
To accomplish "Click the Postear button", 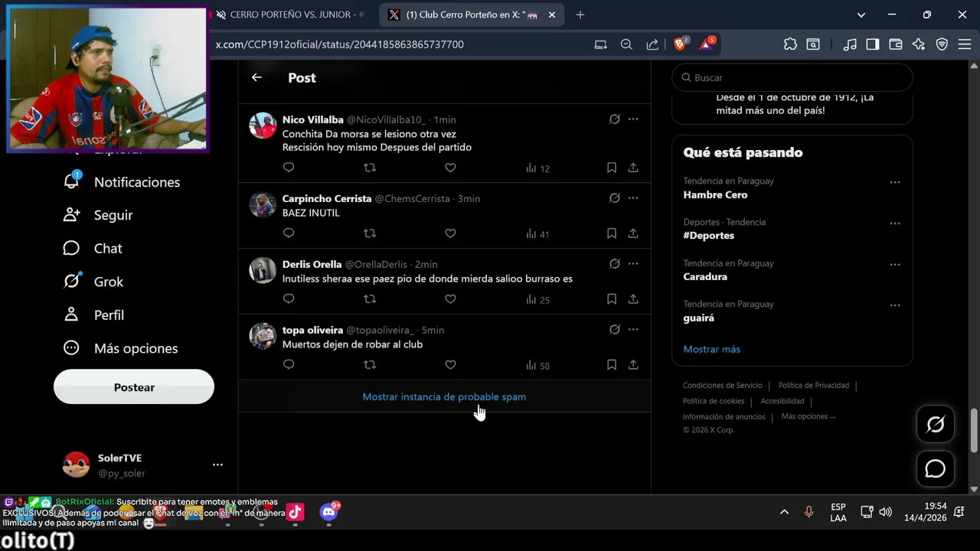I will coord(134,387).
